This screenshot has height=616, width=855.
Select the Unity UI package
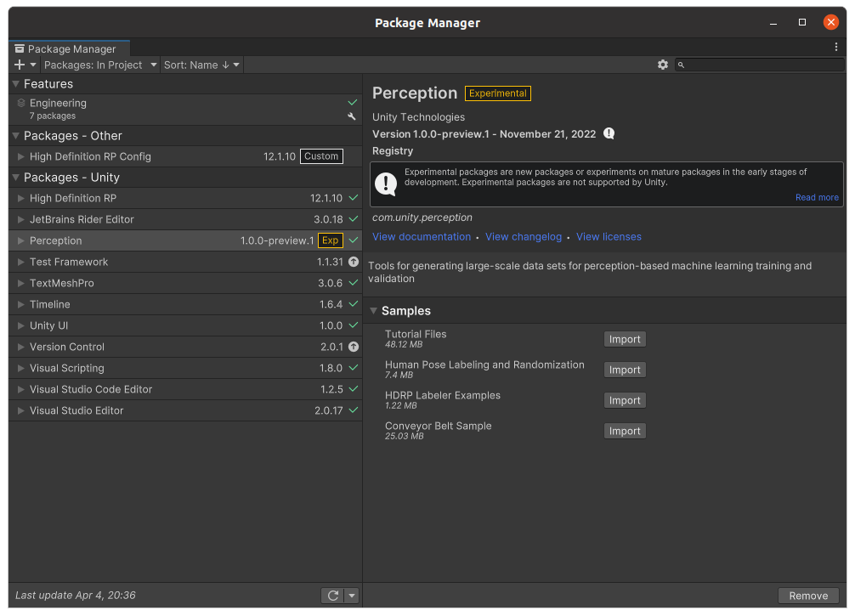coord(185,326)
